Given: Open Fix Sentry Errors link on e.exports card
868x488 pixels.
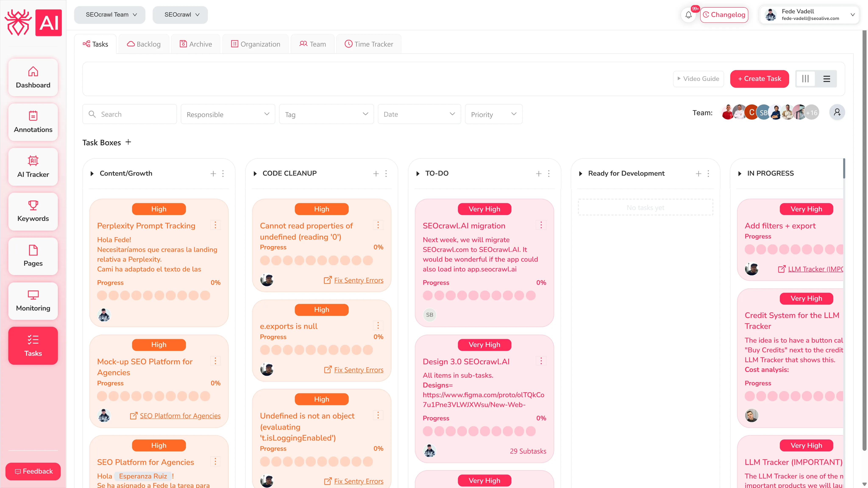Looking at the screenshot, I should click(354, 370).
